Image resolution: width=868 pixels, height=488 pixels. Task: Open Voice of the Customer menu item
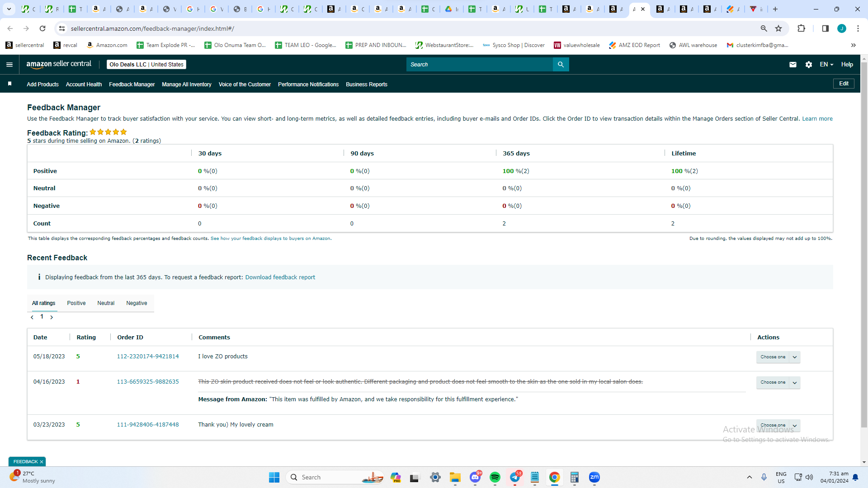245,84
